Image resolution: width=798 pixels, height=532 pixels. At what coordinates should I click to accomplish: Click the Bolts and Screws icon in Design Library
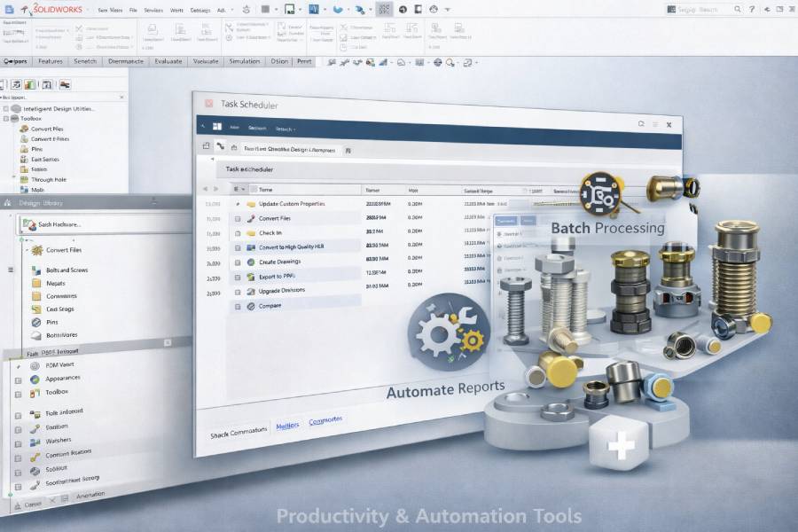point(36,270)
